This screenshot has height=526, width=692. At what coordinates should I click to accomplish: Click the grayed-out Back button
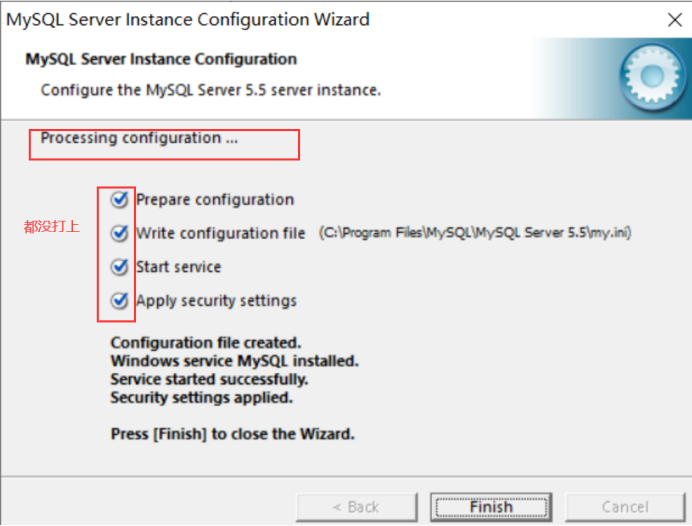356,507
